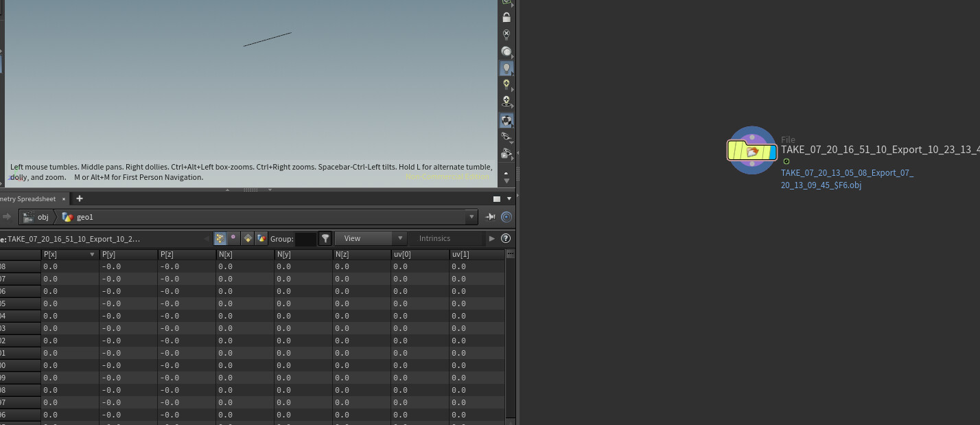Toggle the pin pane icon
980x425 pixels.
pyautogui.click(x=491, y=217)
